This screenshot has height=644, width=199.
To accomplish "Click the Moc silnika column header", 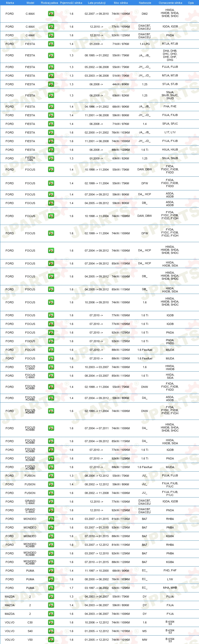I will 121,3.
